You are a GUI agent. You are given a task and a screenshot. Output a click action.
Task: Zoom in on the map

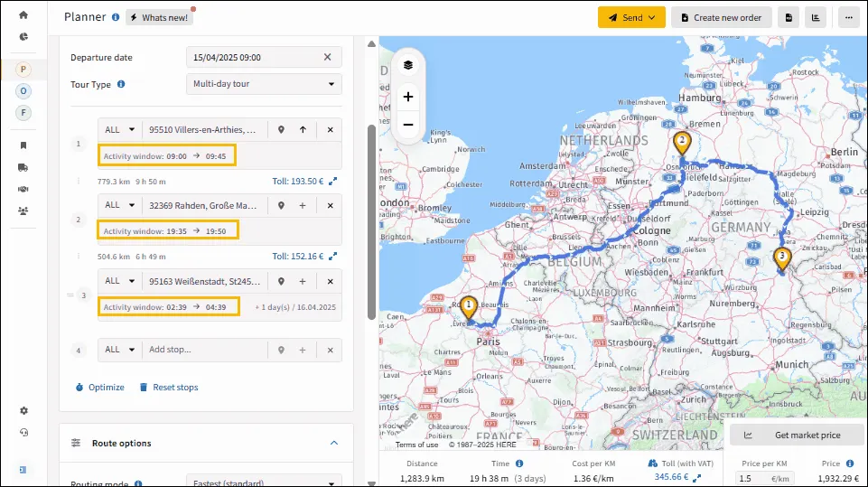pyautogui.click(x=408, y=97)
